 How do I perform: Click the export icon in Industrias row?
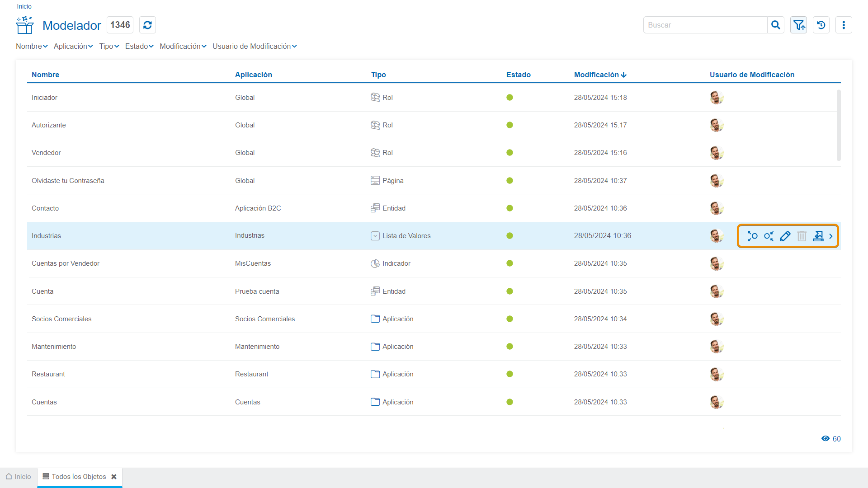pyautogui.click(x=818, y=236)
